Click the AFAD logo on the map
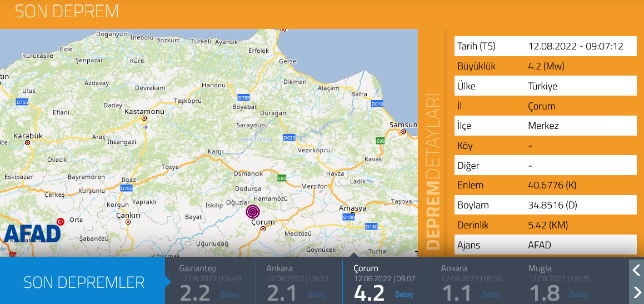The image size is (644, 304). tap(32, 233)
